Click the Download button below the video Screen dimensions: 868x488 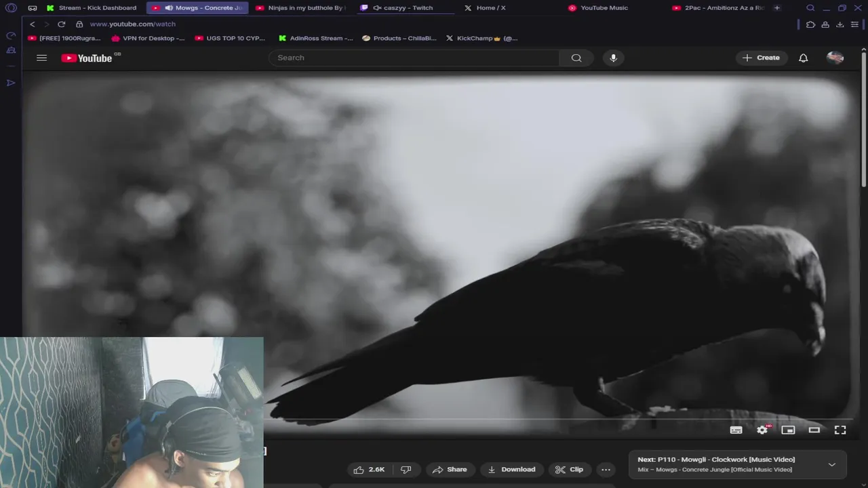(512, 470)
